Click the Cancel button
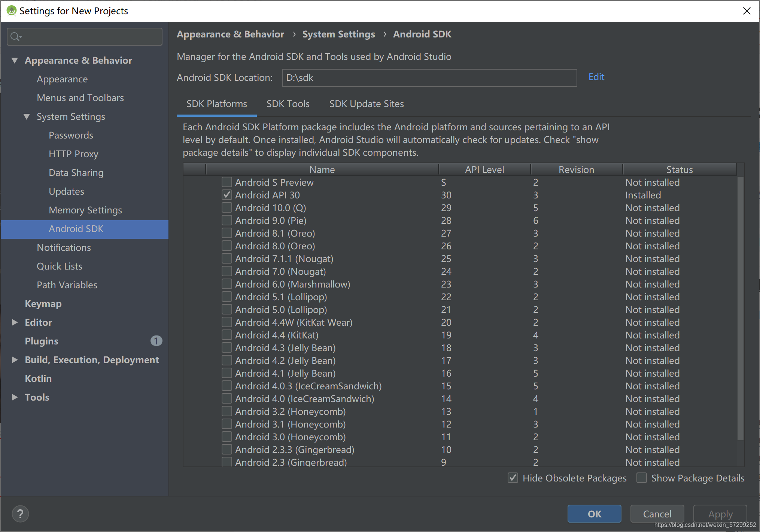 pos(657,514)
